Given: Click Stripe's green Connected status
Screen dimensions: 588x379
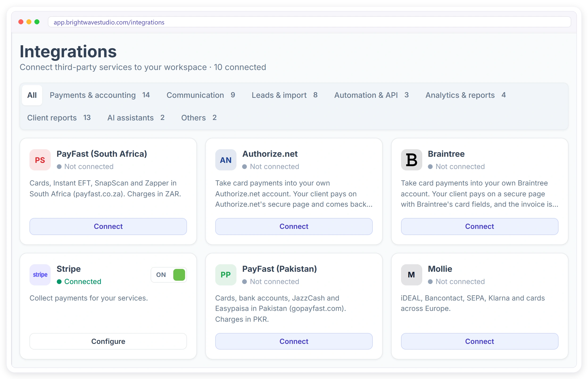Looking at the screenshot, I should 79,282.
